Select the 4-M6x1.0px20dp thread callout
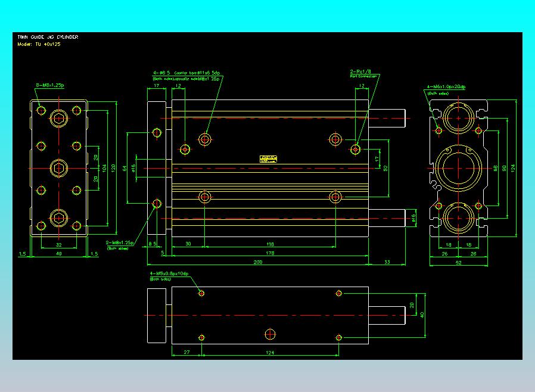This screenshot has height=392, width=535. [x=446, y=86]
